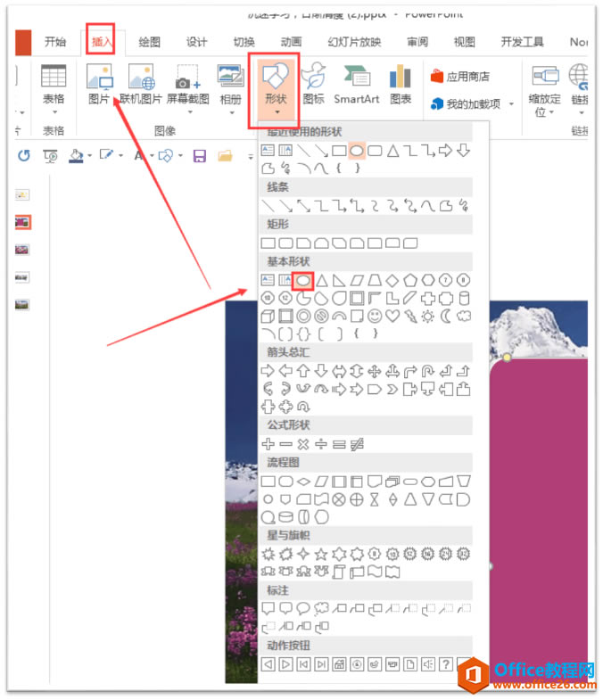Select the diamond shape in 基本形状

(392, 280)
